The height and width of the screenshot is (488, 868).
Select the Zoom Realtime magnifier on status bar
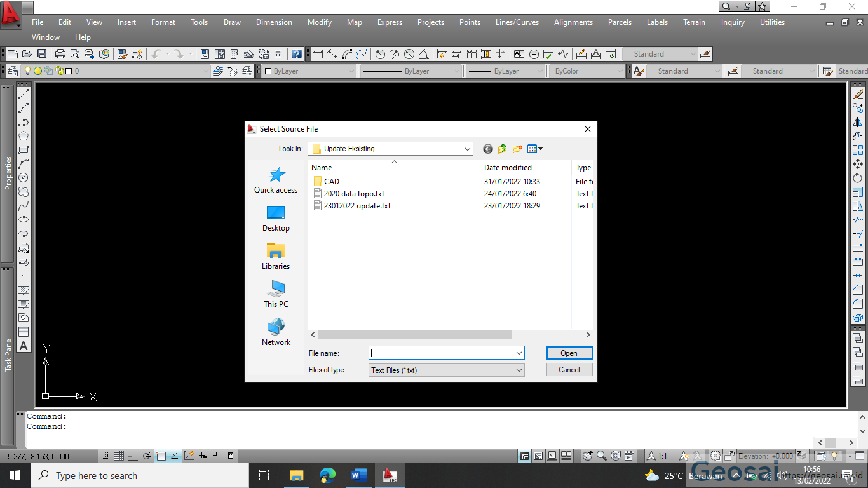601,456
